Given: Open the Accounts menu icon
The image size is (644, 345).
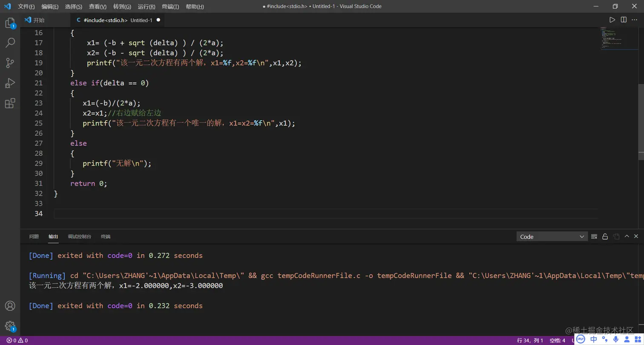Looking at the screenshot, I should 10,306.
